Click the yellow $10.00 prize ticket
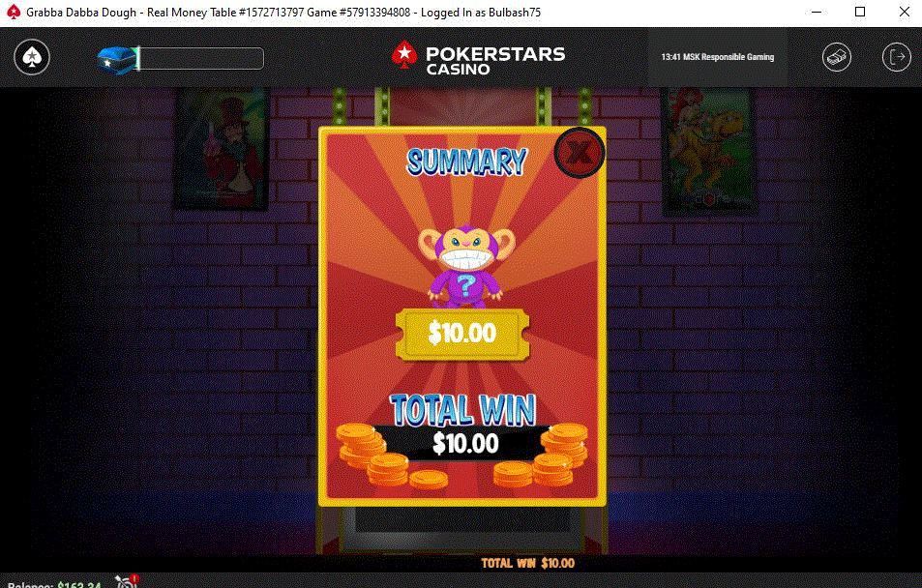922x588 pixels. point(462,334)
